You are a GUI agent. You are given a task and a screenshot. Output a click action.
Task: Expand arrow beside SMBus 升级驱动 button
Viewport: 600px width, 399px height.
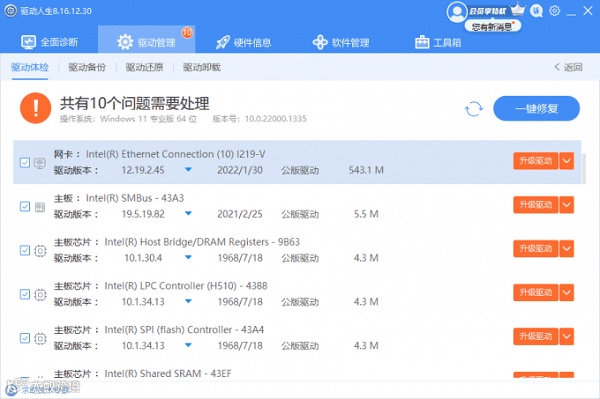coord(567,205)
